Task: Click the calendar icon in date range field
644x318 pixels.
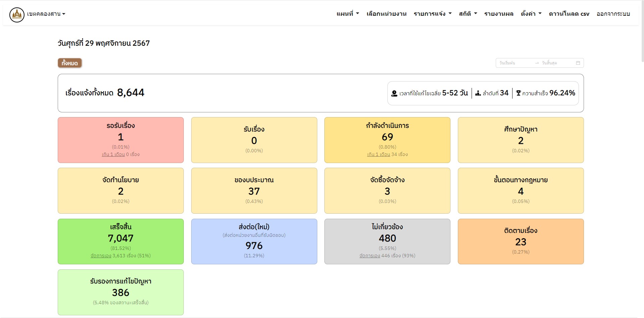Action: click(x=578, y=63)
